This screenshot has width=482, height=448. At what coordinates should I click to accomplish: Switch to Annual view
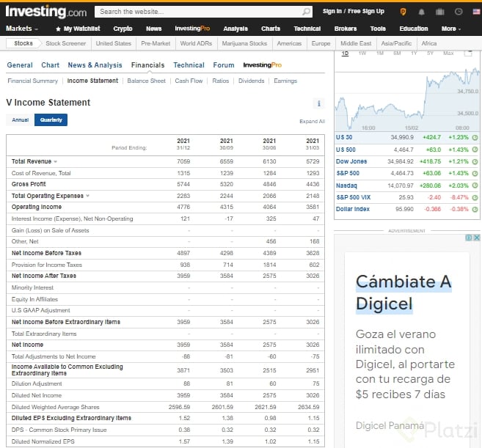pos(21,120)
